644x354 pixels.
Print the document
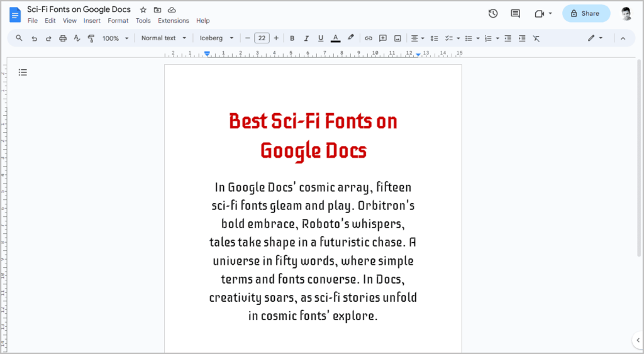tap(63, 38)
